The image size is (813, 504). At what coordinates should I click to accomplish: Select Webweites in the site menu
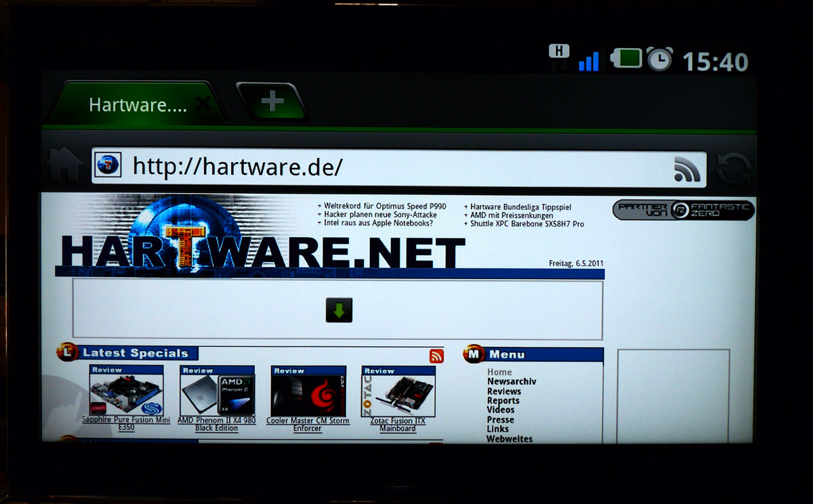509,438
